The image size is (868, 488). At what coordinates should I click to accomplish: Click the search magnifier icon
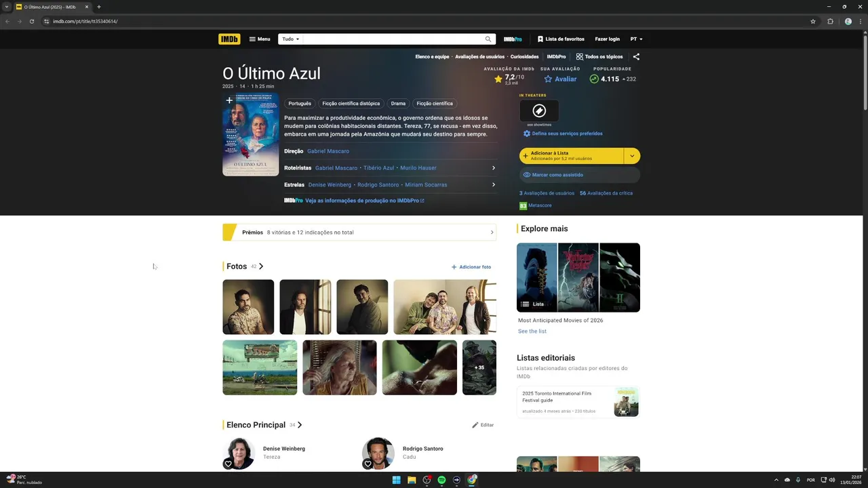pos(488,39)
